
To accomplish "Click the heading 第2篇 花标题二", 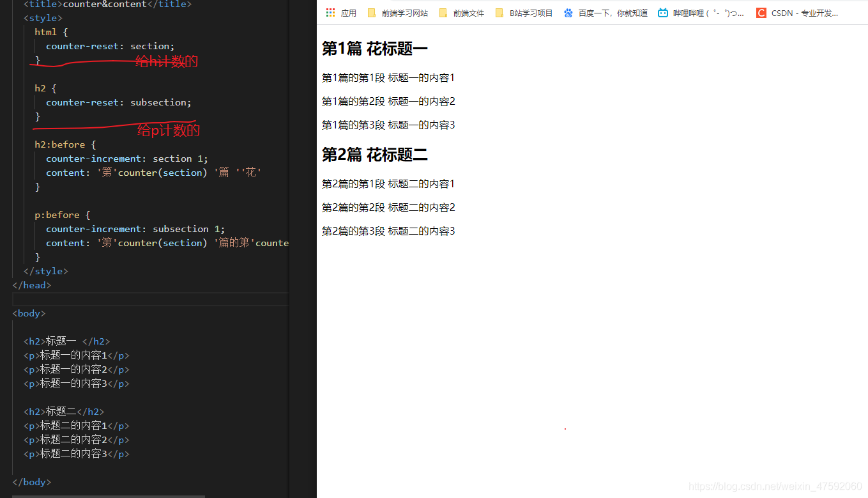I will (375, 155).
